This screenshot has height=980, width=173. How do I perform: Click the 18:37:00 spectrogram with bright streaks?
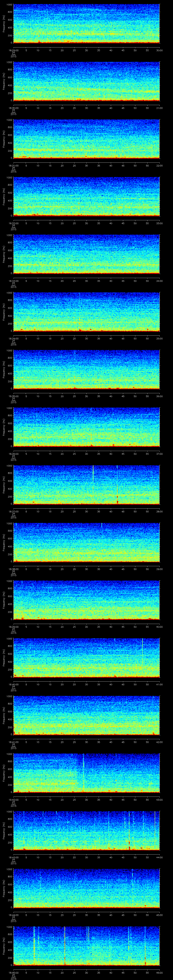coord(87,485)
